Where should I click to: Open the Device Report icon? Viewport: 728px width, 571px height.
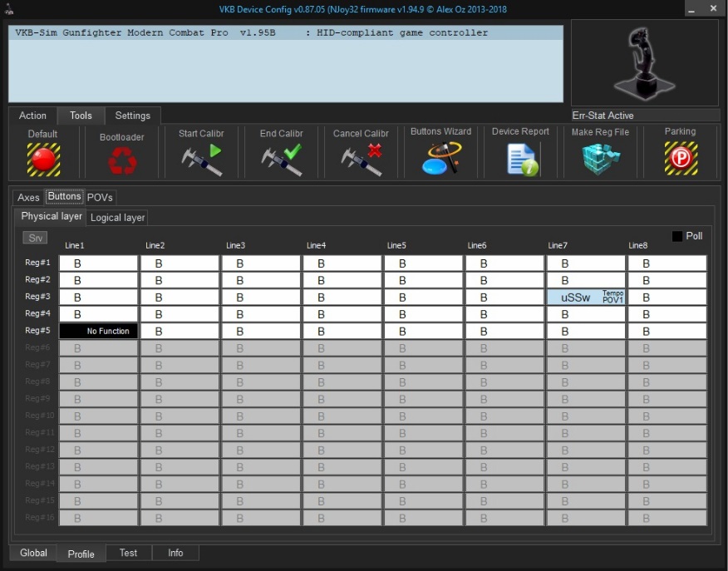point(521,159)
